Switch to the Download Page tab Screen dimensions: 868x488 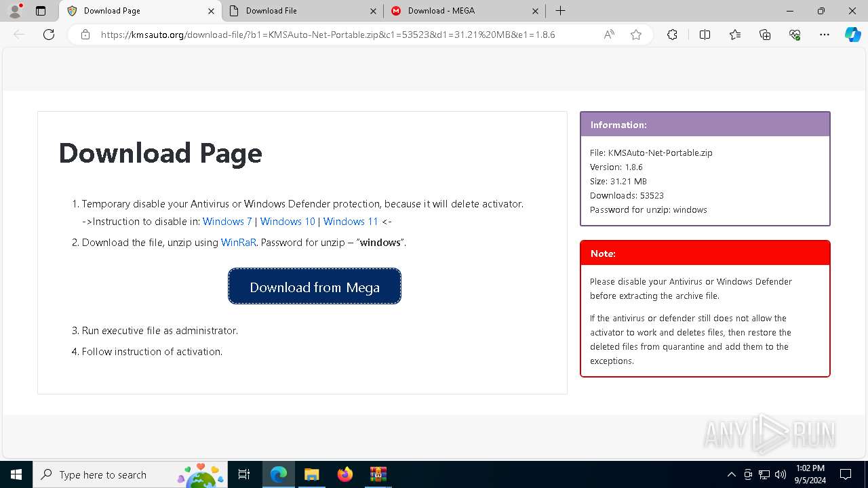point(140,11)
